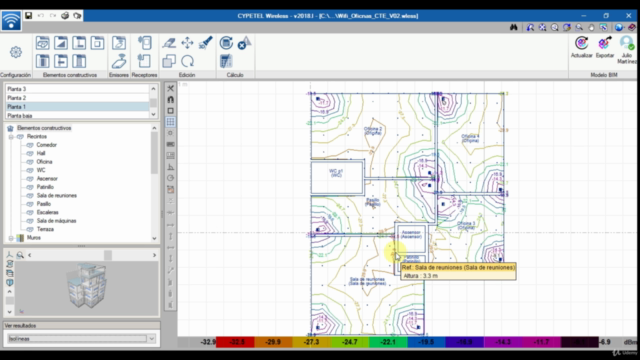Viewport: 640px width, 360px height.
Task: Click the lower Receptores area icon
Action: 144,61
